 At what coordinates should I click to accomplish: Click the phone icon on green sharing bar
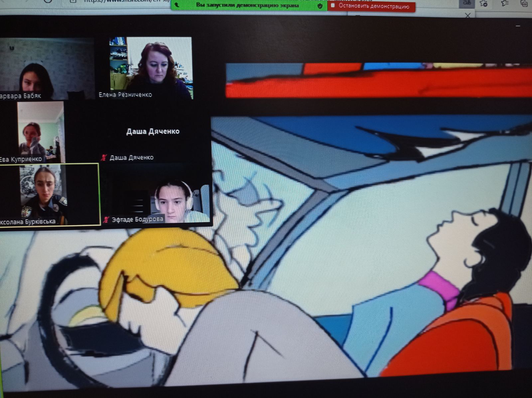coord(177,5)
